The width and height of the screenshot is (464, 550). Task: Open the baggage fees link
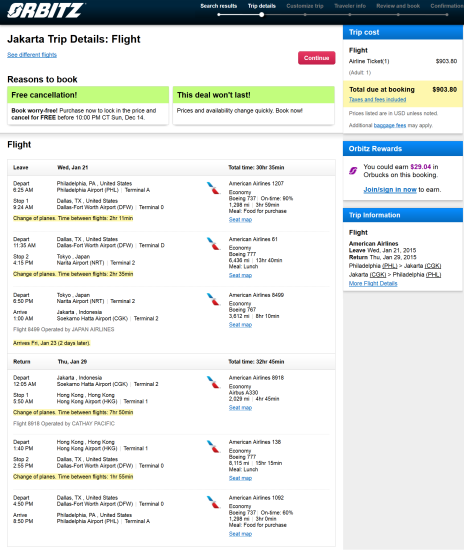click(x=390, y=125)
